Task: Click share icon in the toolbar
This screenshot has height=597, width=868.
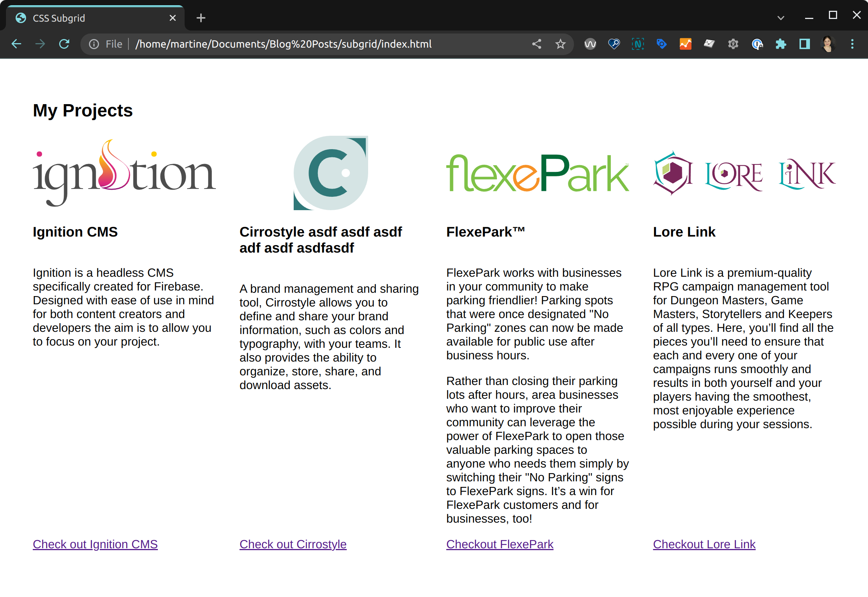Action: click(537, 44)
